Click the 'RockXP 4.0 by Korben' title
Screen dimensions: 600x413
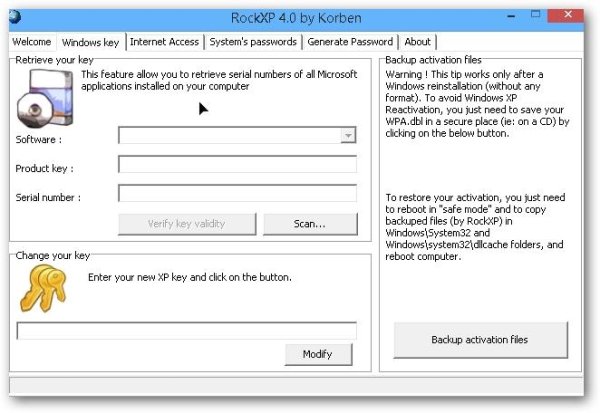pos(296,18)
